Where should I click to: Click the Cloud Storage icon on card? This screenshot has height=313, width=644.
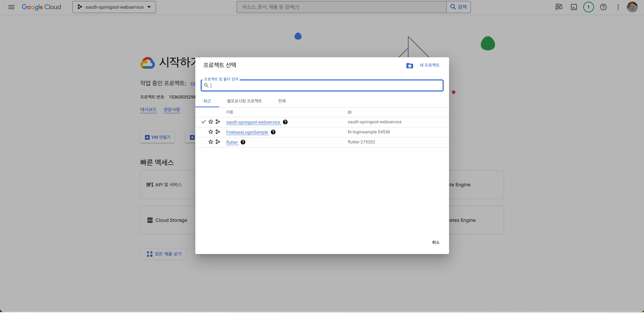[x=150, y=220]
